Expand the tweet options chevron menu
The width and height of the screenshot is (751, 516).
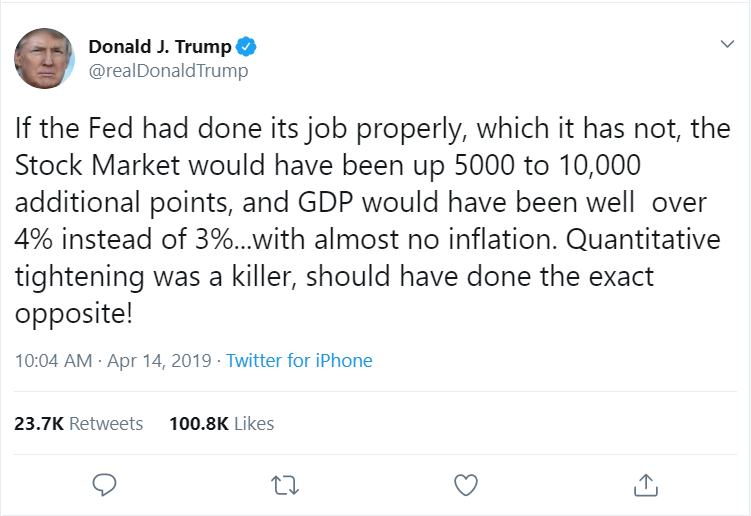(x=727, y=44)
